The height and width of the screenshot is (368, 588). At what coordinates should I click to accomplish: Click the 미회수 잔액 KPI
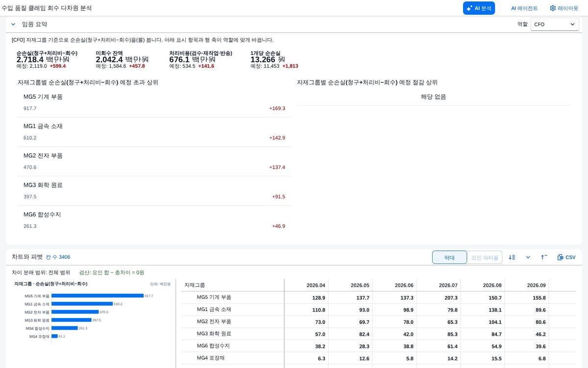122,59
